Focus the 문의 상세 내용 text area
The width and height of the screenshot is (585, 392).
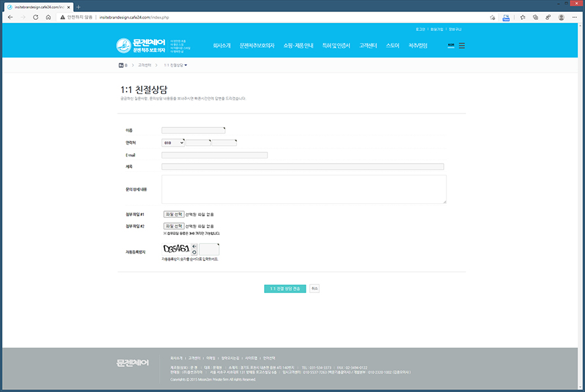coord(304,189)
